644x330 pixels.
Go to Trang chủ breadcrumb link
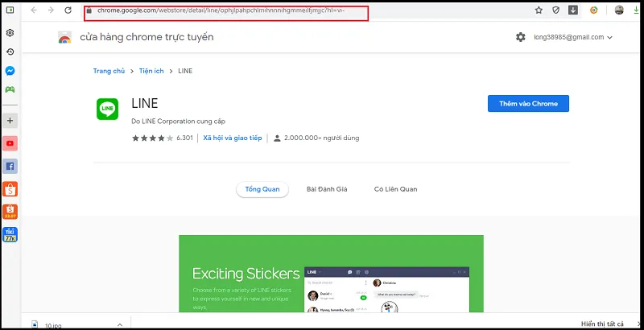point(109,71)
